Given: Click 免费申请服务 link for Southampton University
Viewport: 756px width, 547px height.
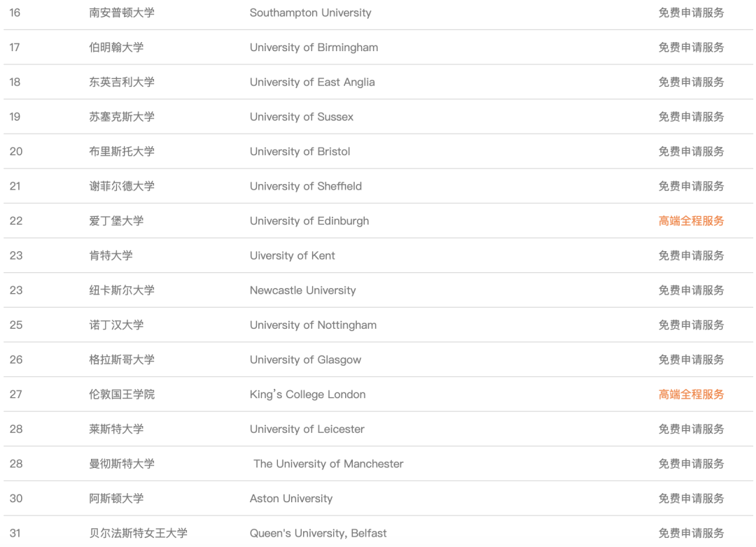Looking at the screenshot, I should tap(691, 13).
